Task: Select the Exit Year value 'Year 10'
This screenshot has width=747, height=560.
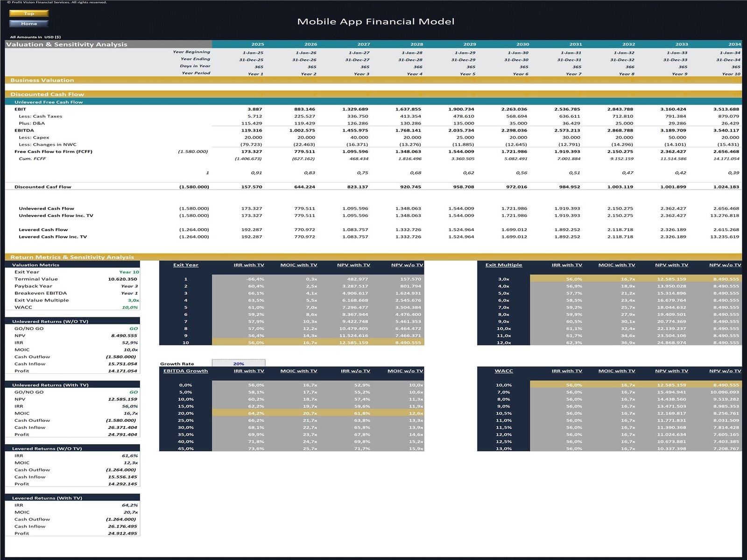Action: pyautogui.click(x=129, y=272)
